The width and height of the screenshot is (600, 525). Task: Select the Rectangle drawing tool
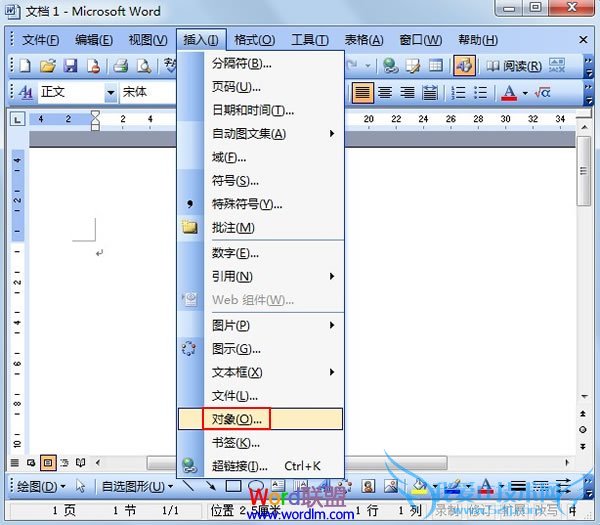click(233, 486)
